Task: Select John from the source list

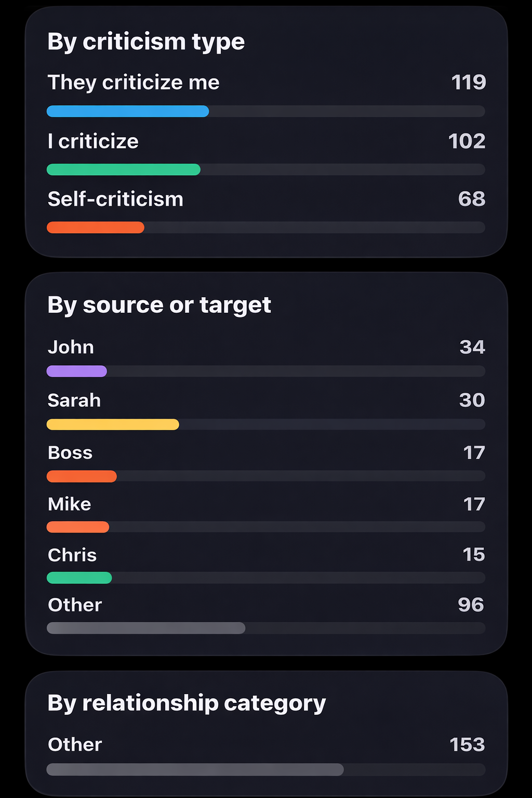Action: [x=71, y=347]
